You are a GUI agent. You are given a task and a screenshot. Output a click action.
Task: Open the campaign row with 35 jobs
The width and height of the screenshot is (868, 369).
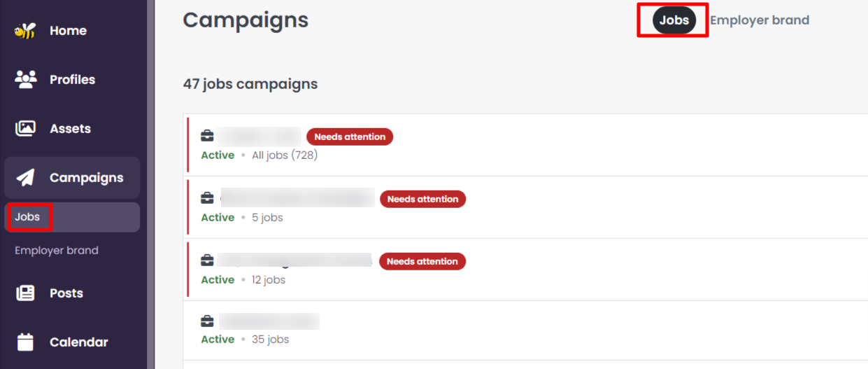click(525, 330)
